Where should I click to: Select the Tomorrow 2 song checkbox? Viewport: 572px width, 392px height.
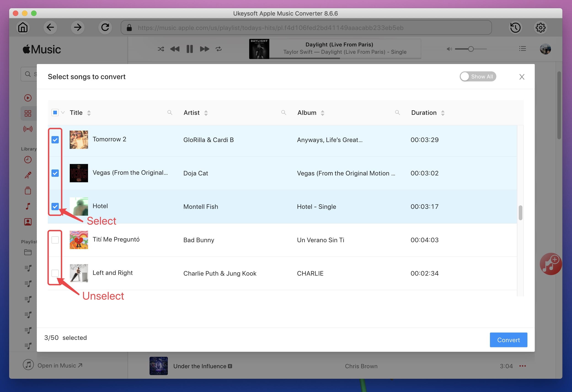[55, 140]
